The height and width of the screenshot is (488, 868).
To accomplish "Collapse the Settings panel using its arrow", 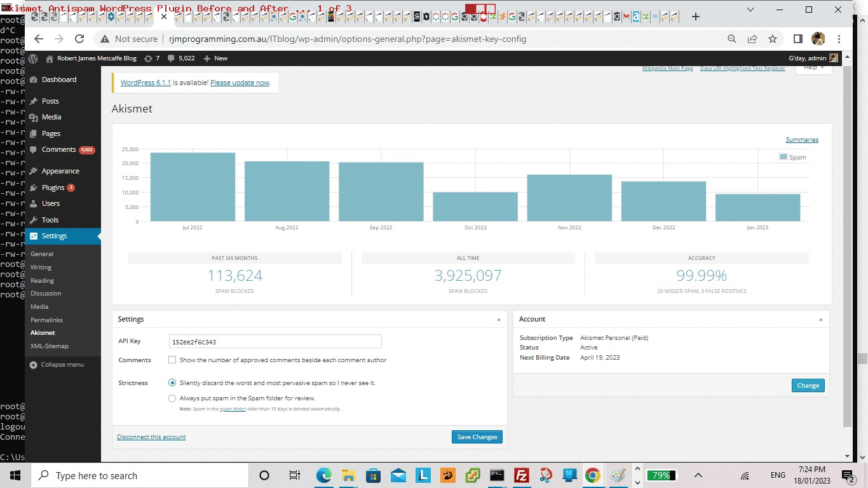I will (x=499, y=320).
